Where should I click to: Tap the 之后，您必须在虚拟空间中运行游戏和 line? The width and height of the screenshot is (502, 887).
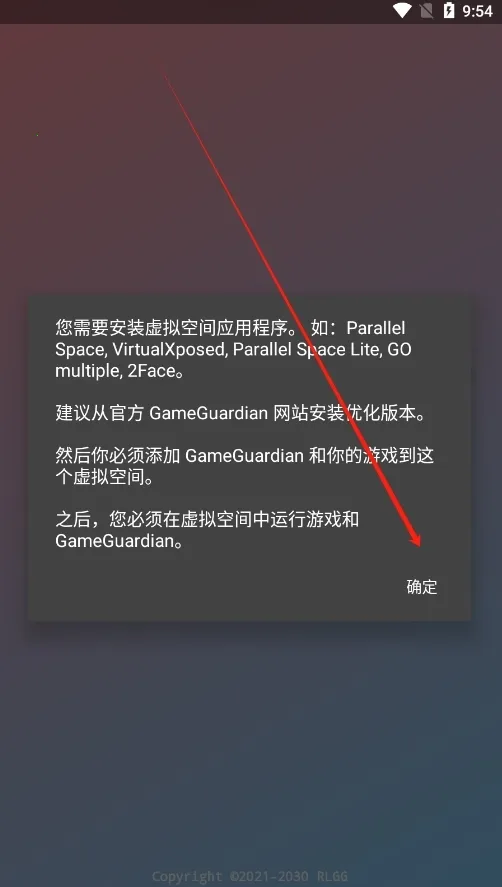coord(207,519)
